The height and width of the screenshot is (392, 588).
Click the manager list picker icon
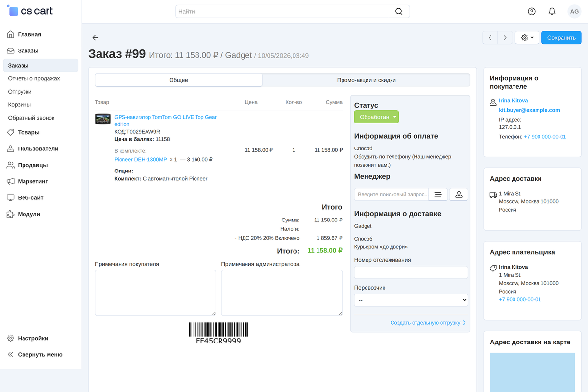pos(438,195)
